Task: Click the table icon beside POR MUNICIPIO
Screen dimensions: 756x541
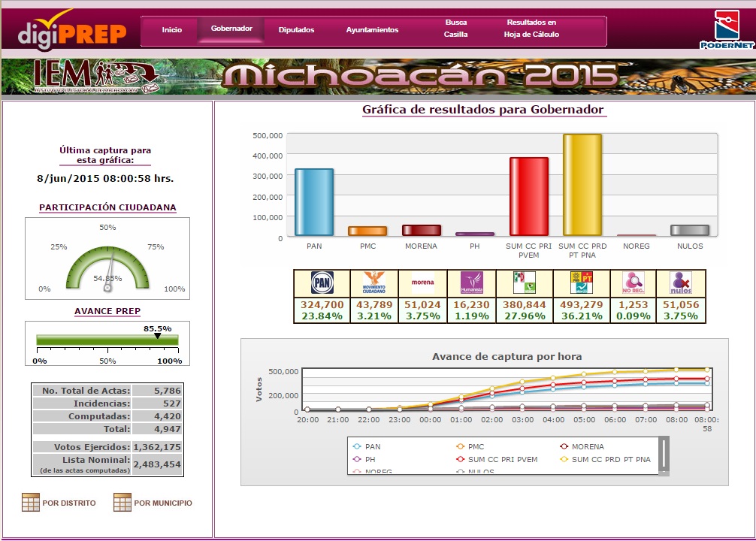Action: [x=122, y=503]
